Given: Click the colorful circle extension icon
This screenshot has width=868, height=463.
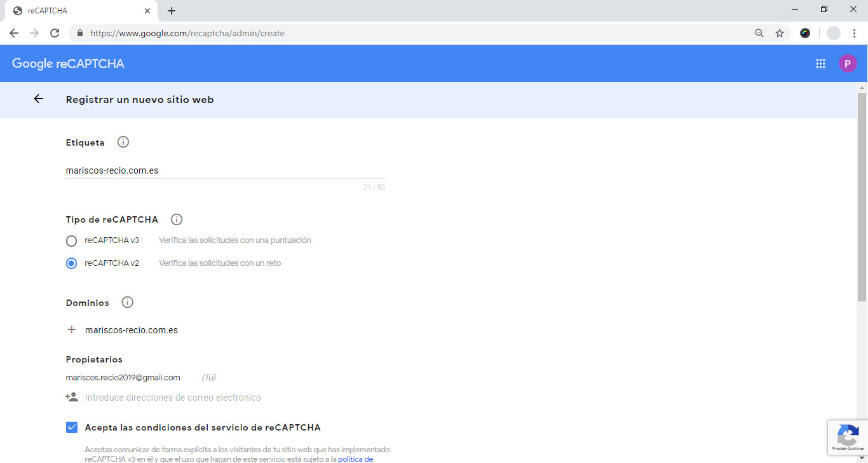Looking at the screenshot, I should point(805,33).
